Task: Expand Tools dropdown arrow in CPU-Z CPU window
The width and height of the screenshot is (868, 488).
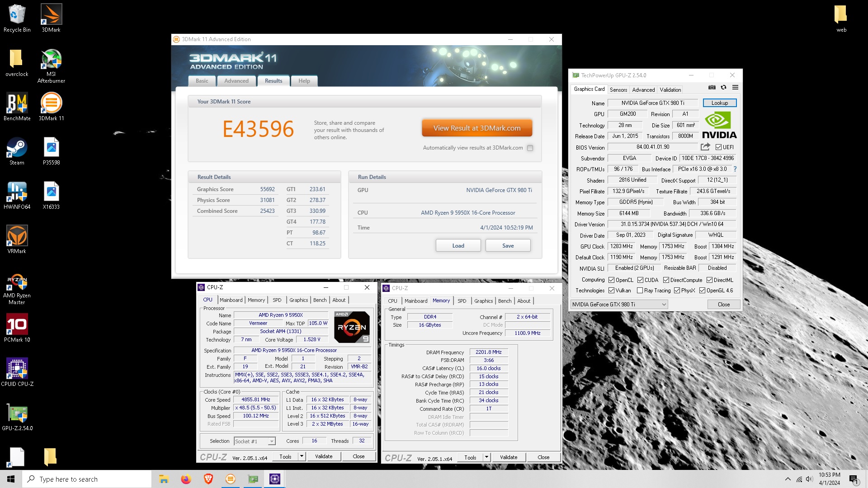Action: point(302,456)
